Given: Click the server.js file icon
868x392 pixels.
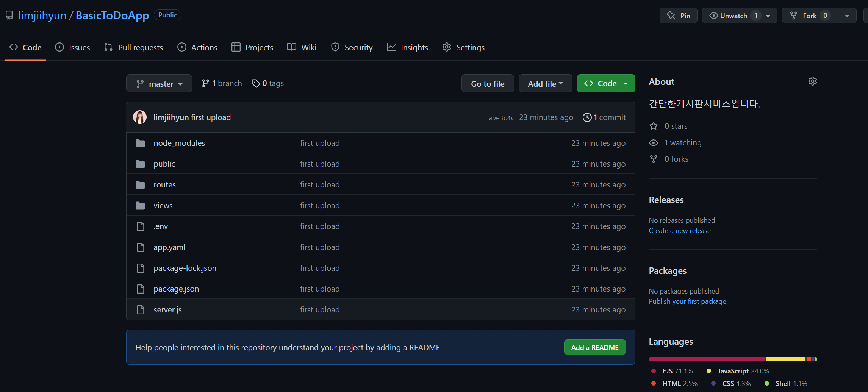Looking at the screenshot, I should click(140, 310).
